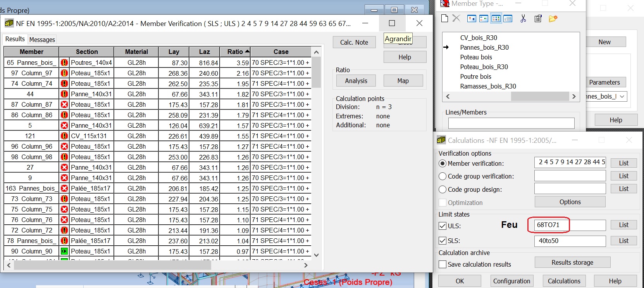Image resolution: width=644 pixels, height=288 pixels.
Task: Click the new member type definition icon
Action: click(445, 18)
